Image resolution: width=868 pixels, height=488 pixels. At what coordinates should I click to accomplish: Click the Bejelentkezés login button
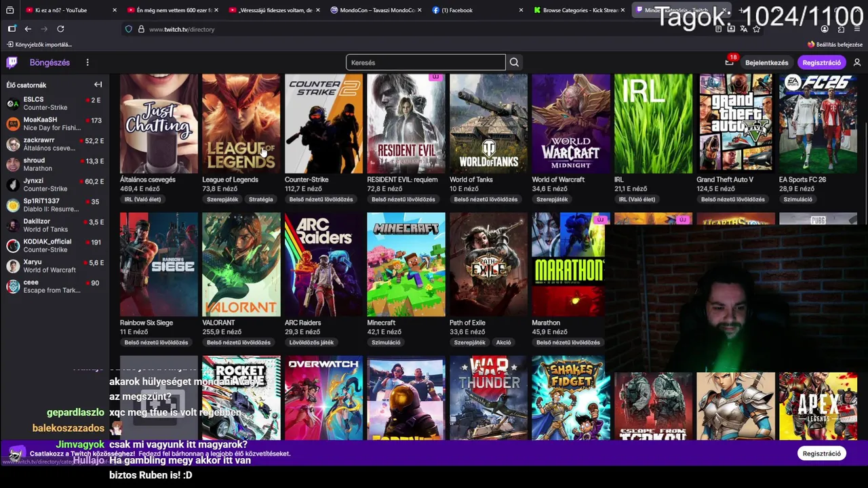coord(767,62)
